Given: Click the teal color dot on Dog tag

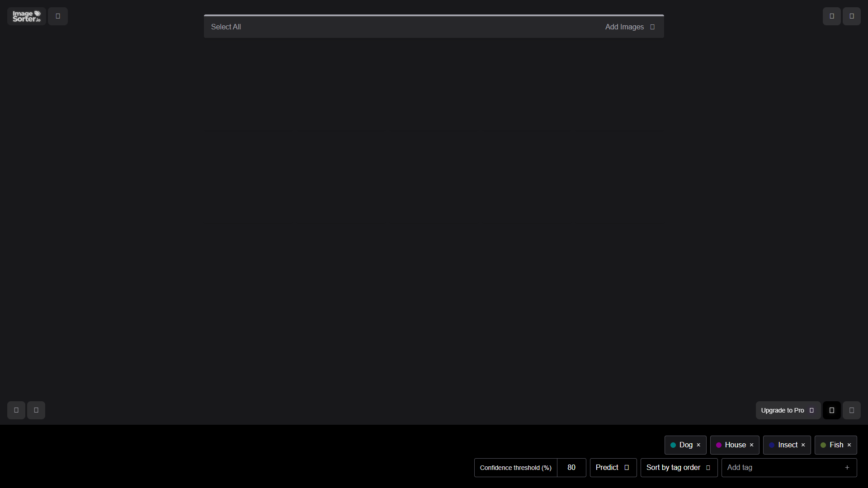Looking at the screenshot, I should pos(673,445).
